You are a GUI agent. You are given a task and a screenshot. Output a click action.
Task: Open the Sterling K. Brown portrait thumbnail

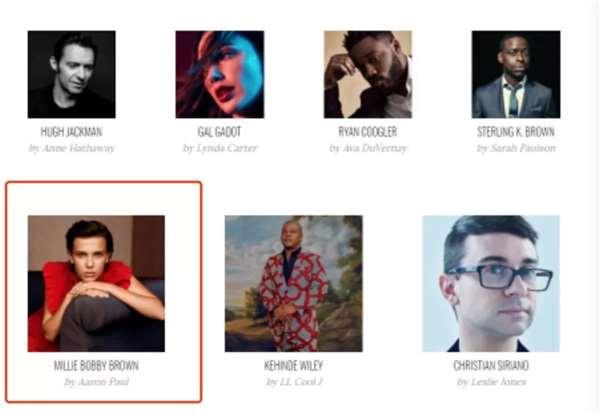tap(516, 74)
